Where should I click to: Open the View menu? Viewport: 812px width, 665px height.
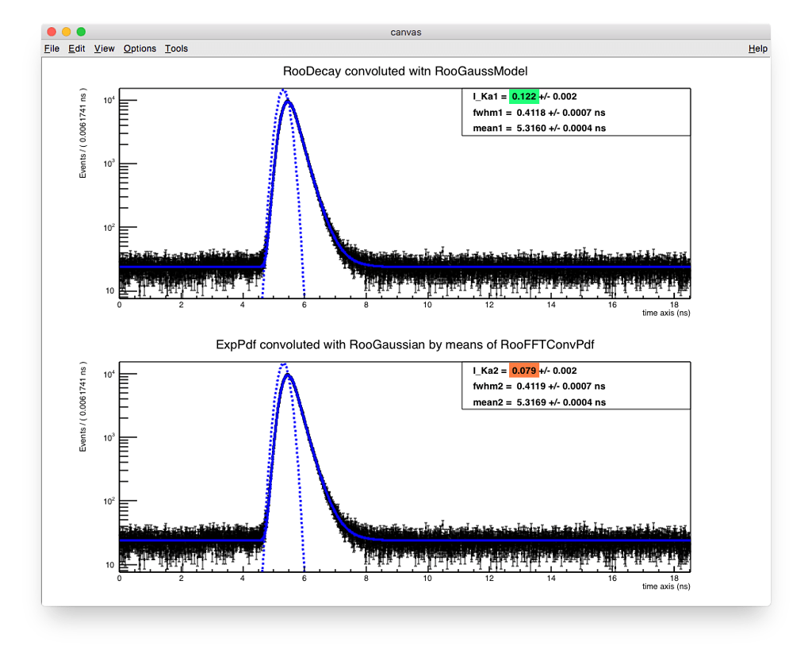tap(103, 48)
